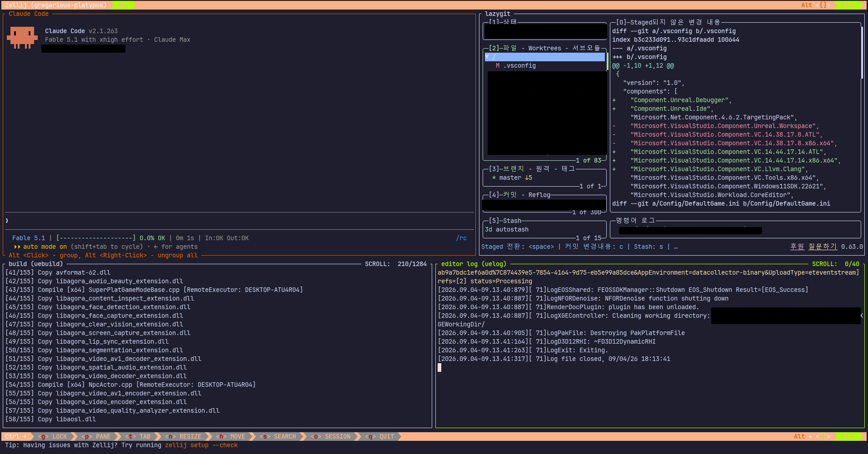Click the 'Compile [x64] SuperPlatGameModeBase.cpp' build line
This screenshot has height=454, width=868.
click(154, 290)
